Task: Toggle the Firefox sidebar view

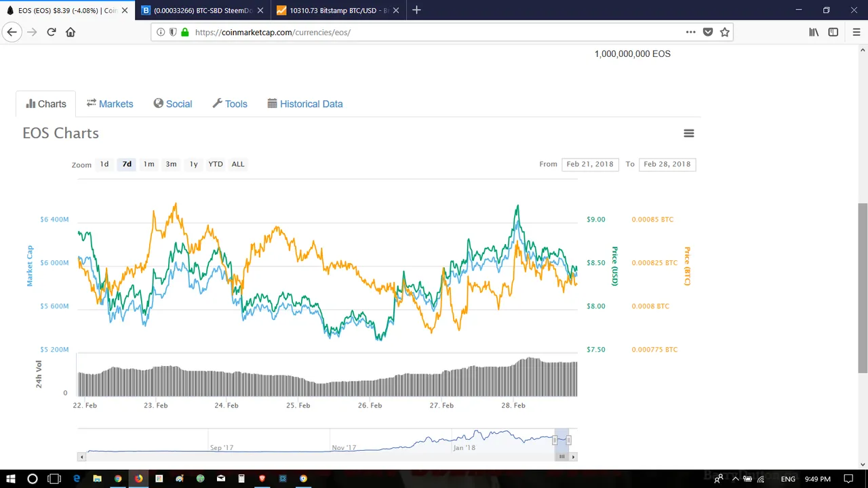Action: (833, 32)
